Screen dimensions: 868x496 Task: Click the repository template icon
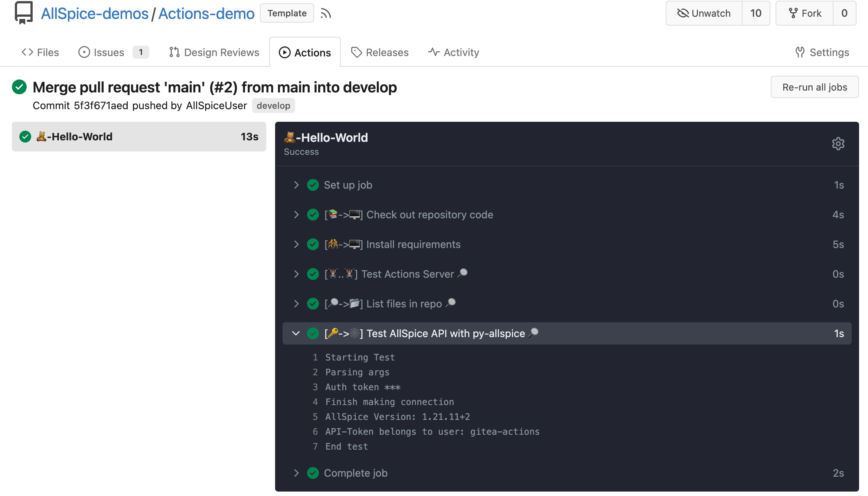coord(24,13)
